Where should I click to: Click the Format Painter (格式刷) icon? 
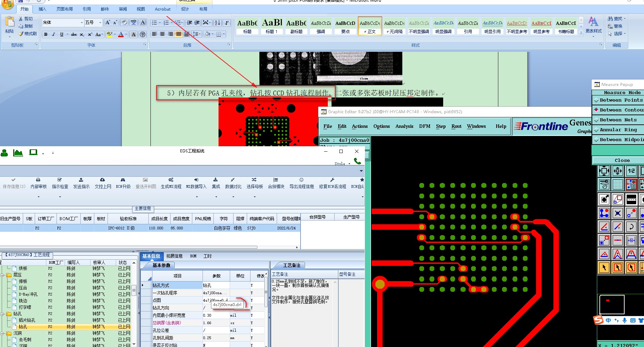coord(21,33)
